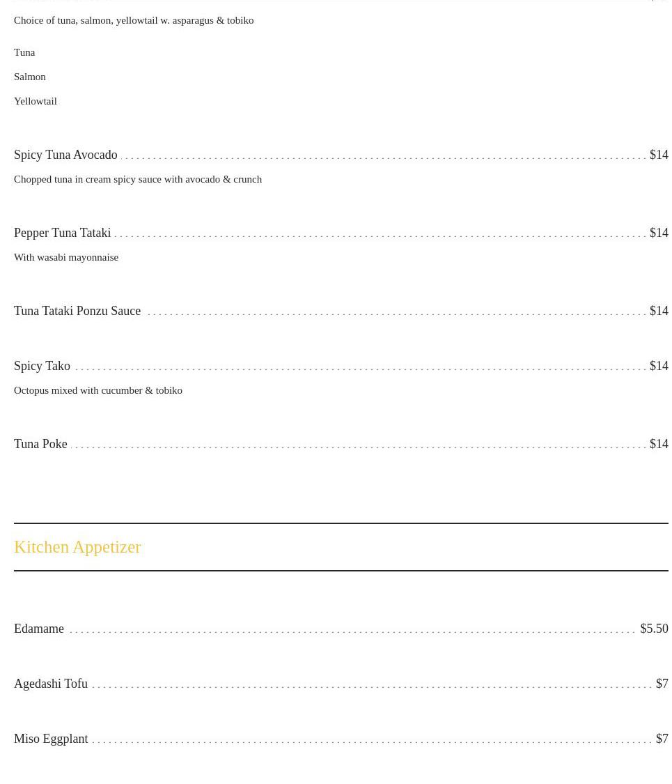
Task: Click the Agedashi Tofu item name
Action: pos(51,684)
